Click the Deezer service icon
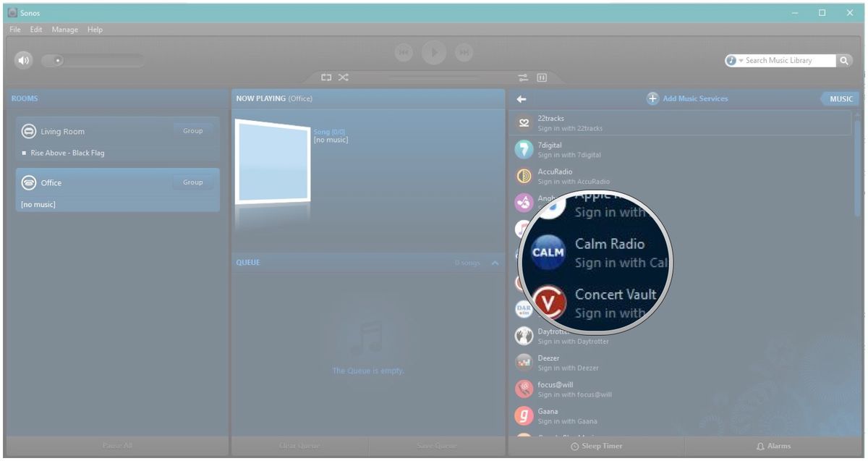 (x=524, y=363)
